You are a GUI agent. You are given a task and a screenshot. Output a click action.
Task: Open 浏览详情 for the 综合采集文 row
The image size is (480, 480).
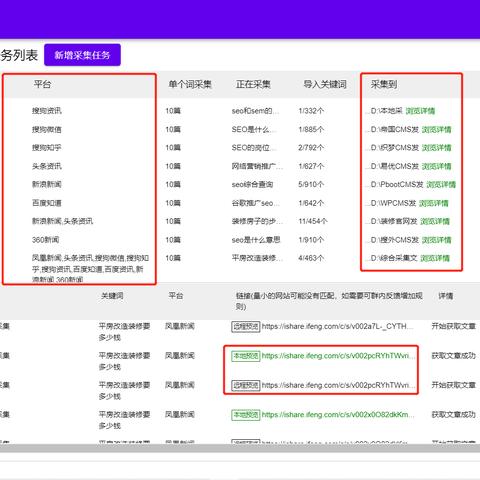coord(435,258)
